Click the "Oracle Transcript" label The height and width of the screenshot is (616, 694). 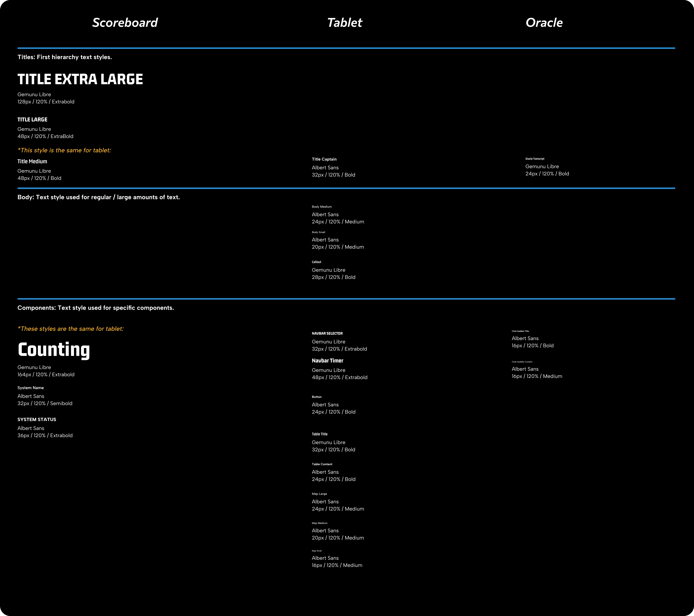click(x=535, y=159)
